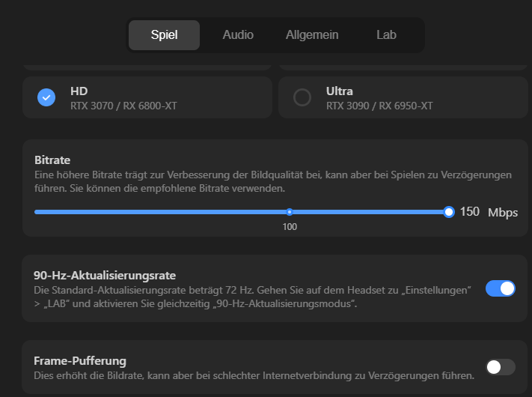Go to the Lab tab
532x397 pixels.
(386, 35)
